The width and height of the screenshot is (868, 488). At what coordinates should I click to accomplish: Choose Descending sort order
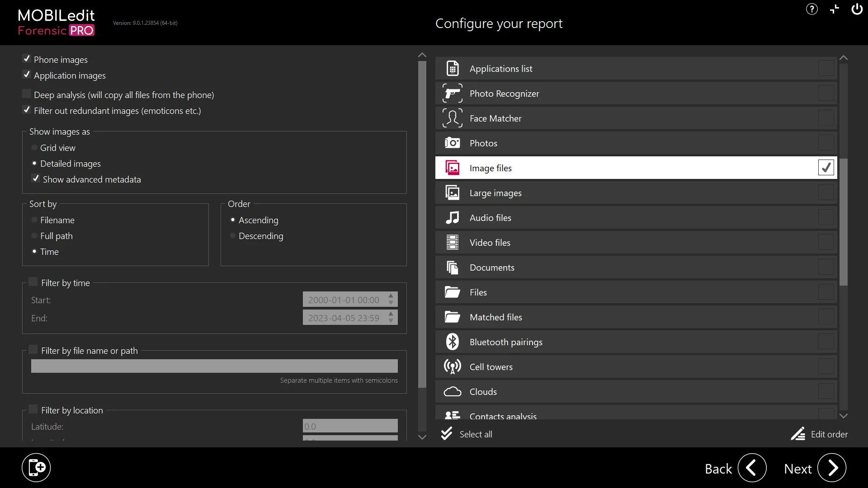[233, 235]
